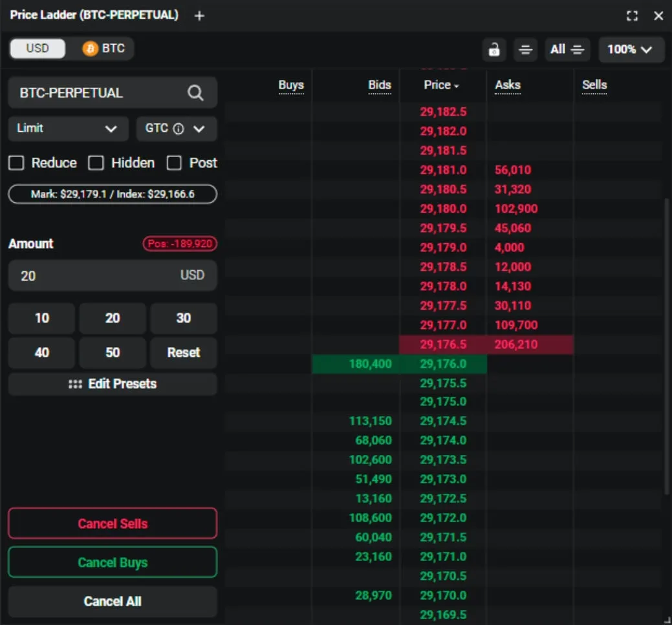Set amount preset 20
Screen dimensions: 672x625
click(x=113, y=318)
